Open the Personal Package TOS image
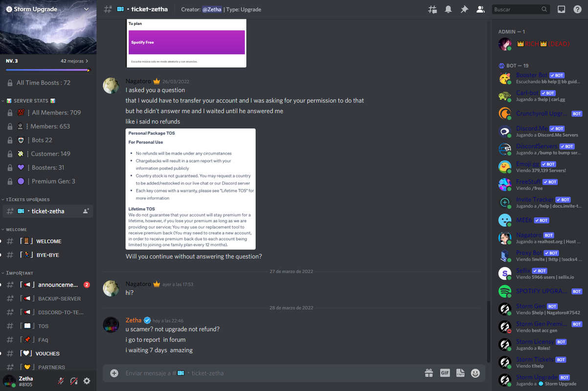 click(x=191, y=190)
